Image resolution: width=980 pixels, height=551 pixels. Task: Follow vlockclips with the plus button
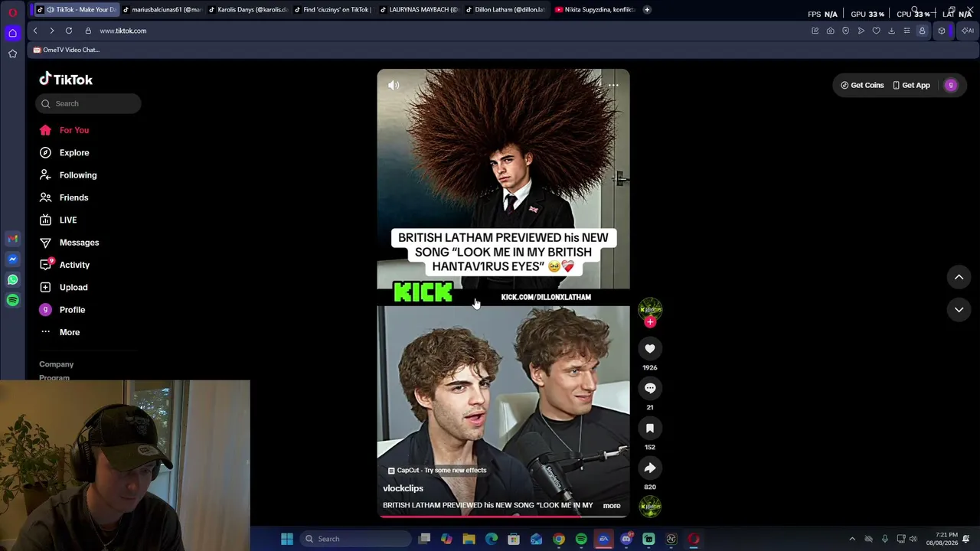point(650,322)
